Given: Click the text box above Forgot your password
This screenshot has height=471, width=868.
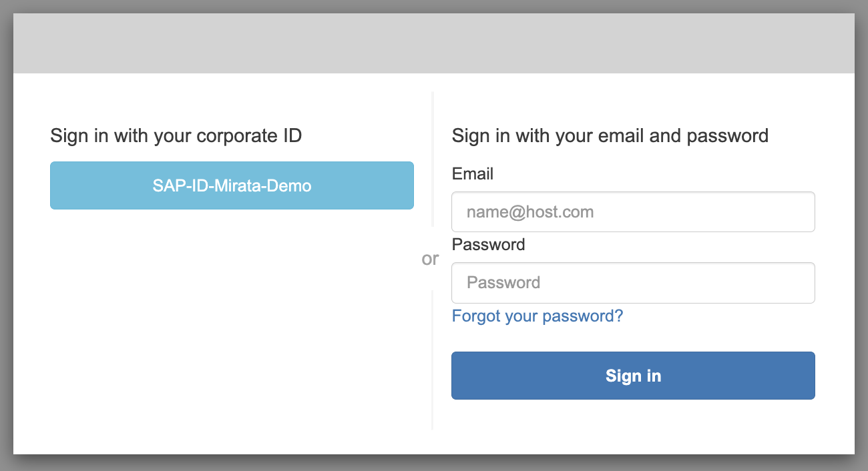Looking at the screenshot, I should 633,282.
